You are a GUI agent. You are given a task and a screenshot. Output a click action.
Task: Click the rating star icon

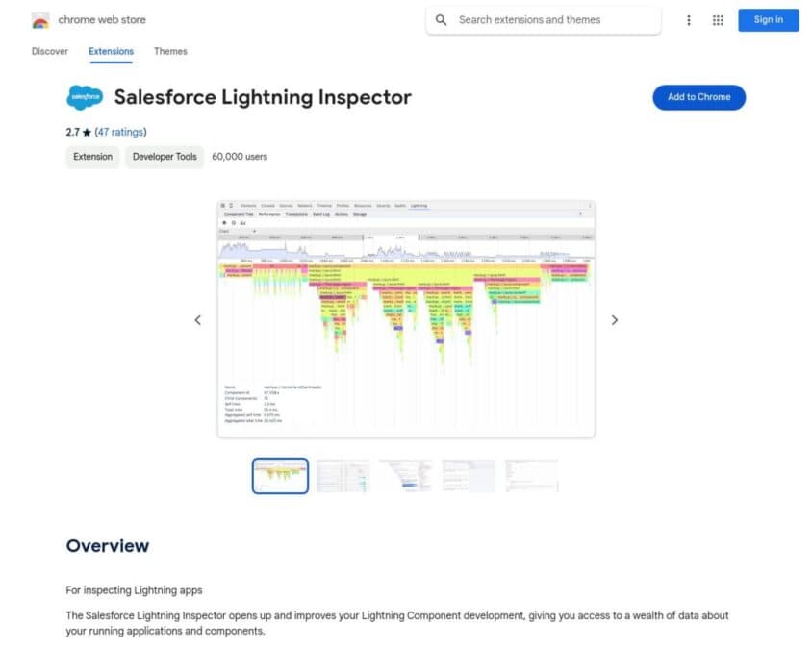pos(87,133)
